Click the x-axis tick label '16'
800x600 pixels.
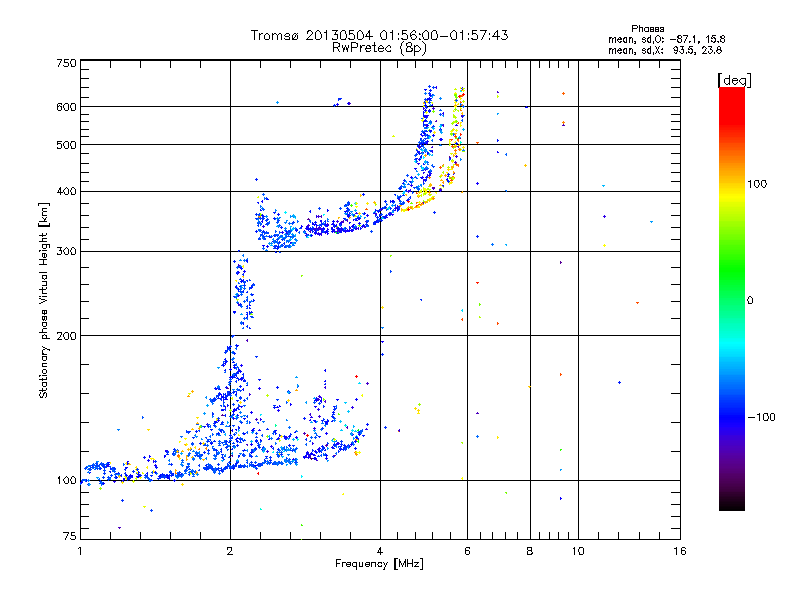pos(680,551)
